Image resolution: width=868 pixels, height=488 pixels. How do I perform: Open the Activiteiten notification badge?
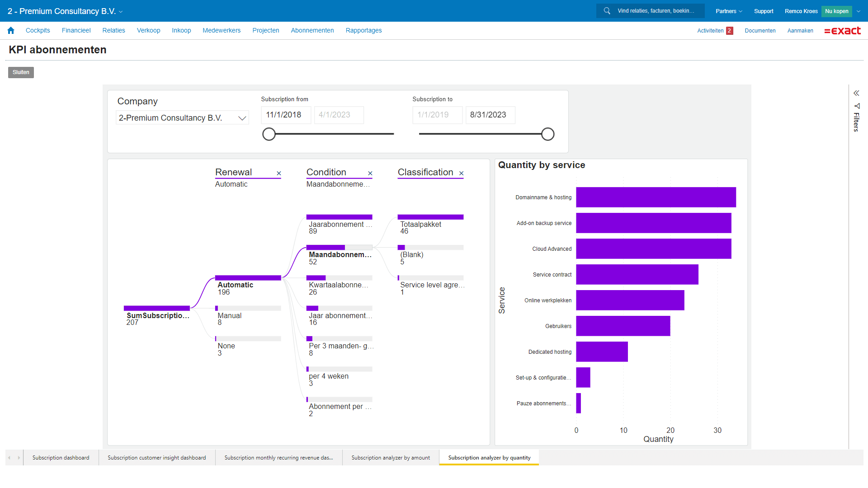[729, 31]
